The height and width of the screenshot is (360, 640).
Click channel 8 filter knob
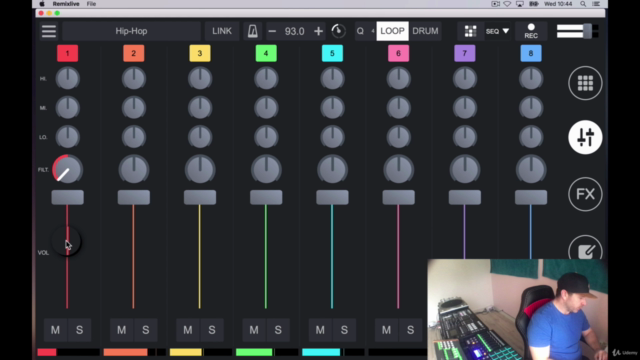[x=531, y=169]
